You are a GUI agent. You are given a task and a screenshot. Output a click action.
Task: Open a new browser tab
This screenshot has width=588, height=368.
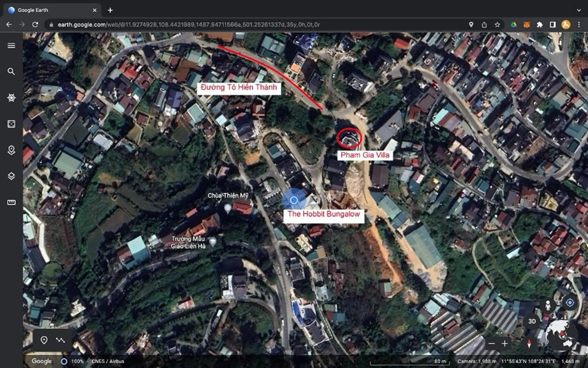click(x=110, y=10)
